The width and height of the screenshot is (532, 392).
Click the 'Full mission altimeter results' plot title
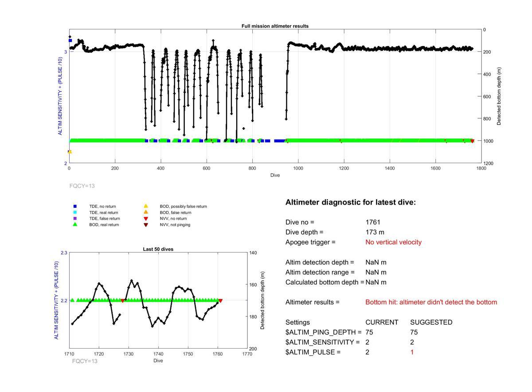click(x=275, y=26)
